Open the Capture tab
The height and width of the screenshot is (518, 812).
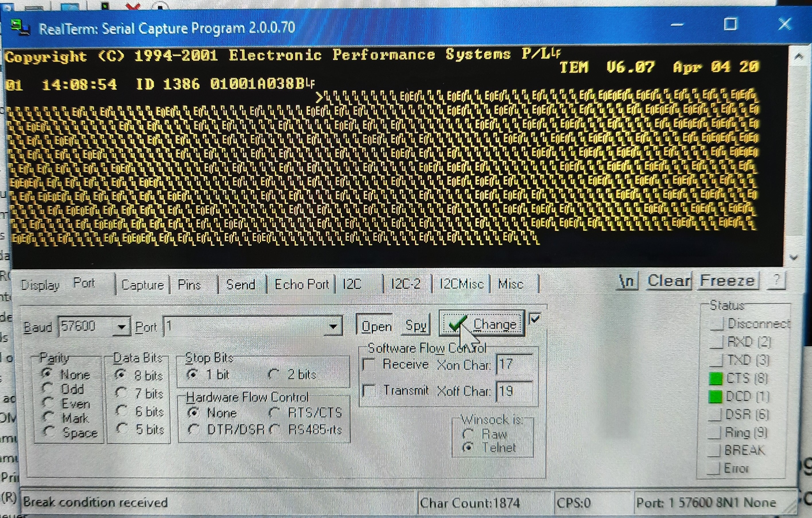(142, 285)
